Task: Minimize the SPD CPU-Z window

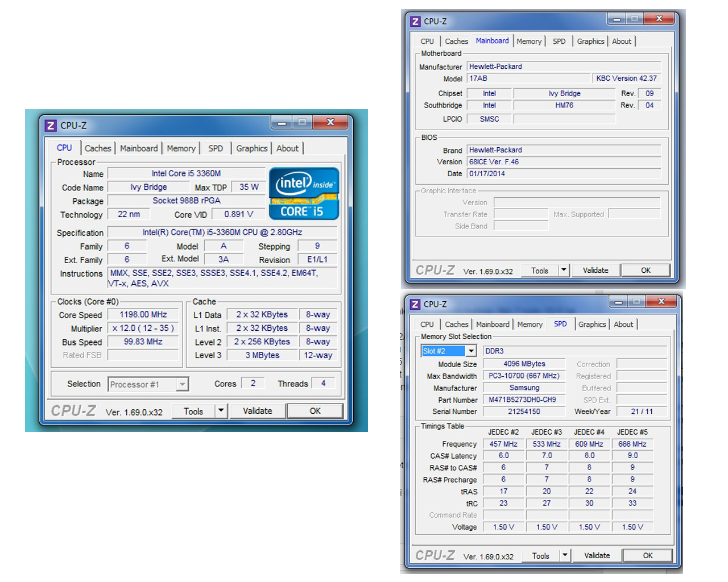Action: point(618,301)
